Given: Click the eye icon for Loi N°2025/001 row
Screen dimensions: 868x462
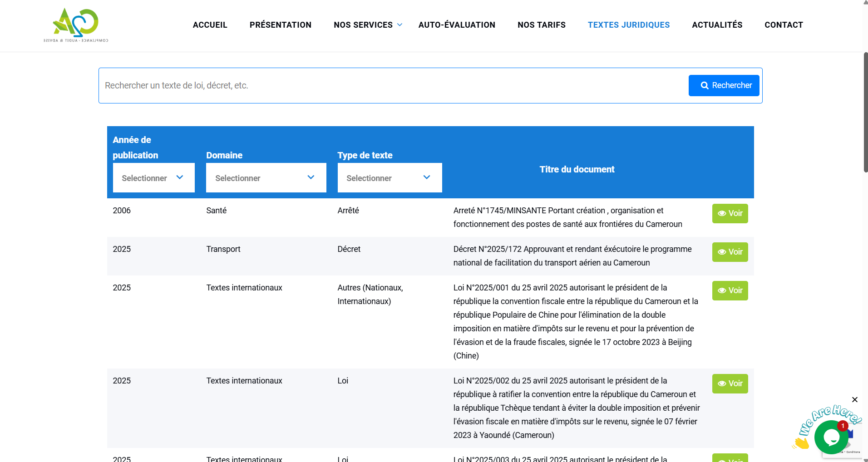Looking at the screenshot, I should tap(722, 290).
